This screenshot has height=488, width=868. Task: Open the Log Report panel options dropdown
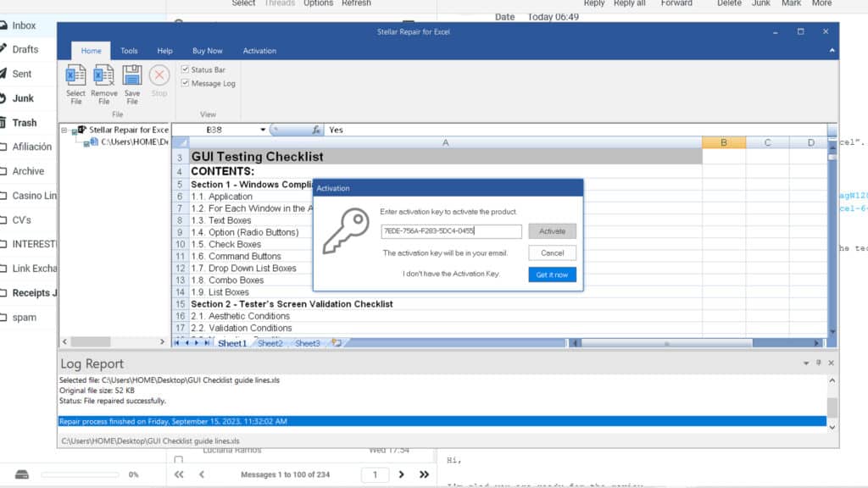click(x=806, y=363)
